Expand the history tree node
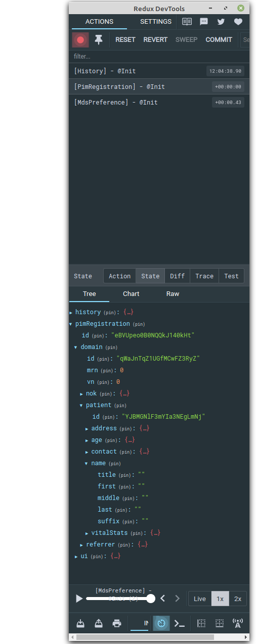The width and height of the screenshot is (256, 644). pyautogui.click(x=71, y=313)
